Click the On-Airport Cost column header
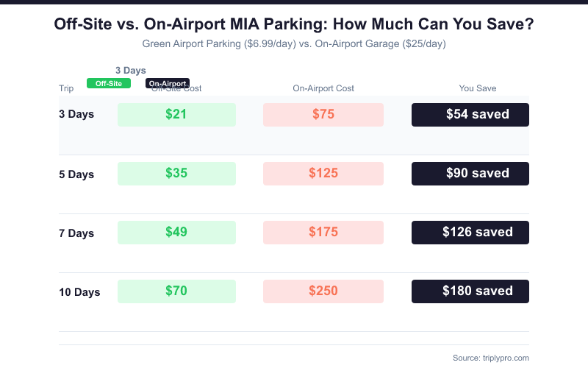The height and width of the screenshot is (368, 588). click(323, 88)
